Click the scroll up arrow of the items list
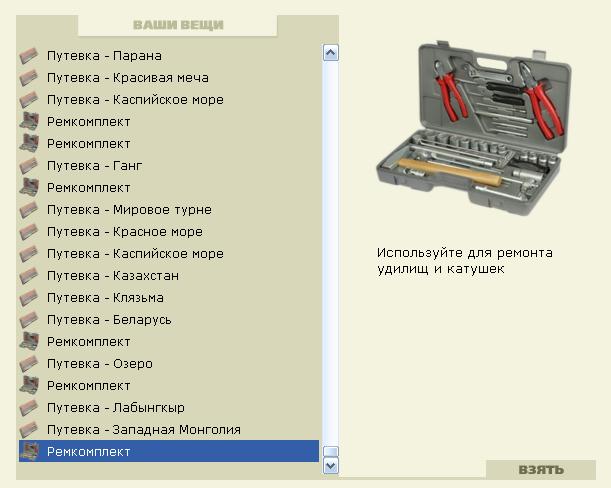The height and width of the screenshot is (488, 611). (x=331, y=53)
